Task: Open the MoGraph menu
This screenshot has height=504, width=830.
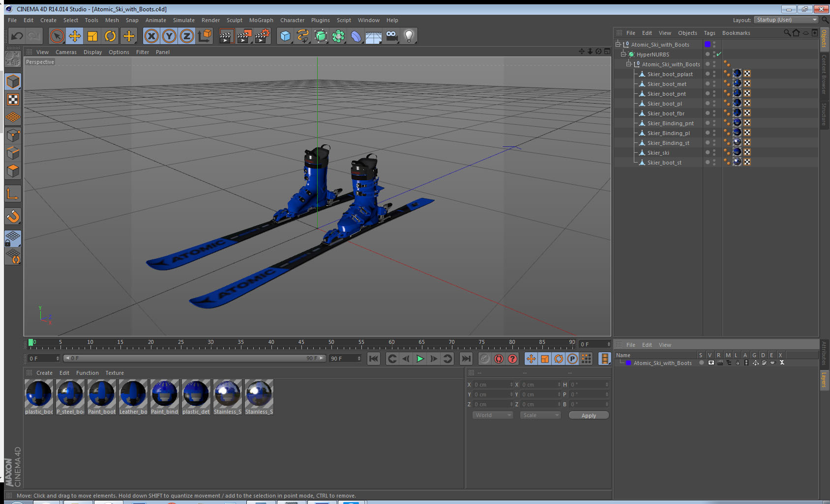Action: (x=261, y=20)
